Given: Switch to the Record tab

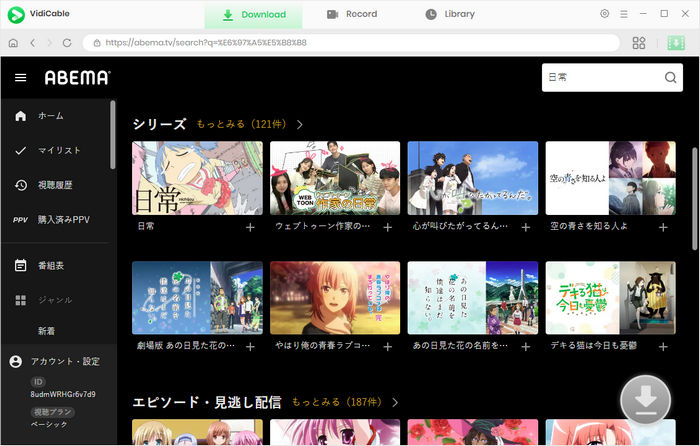Looking at the screenshot, I should [352, 14].
